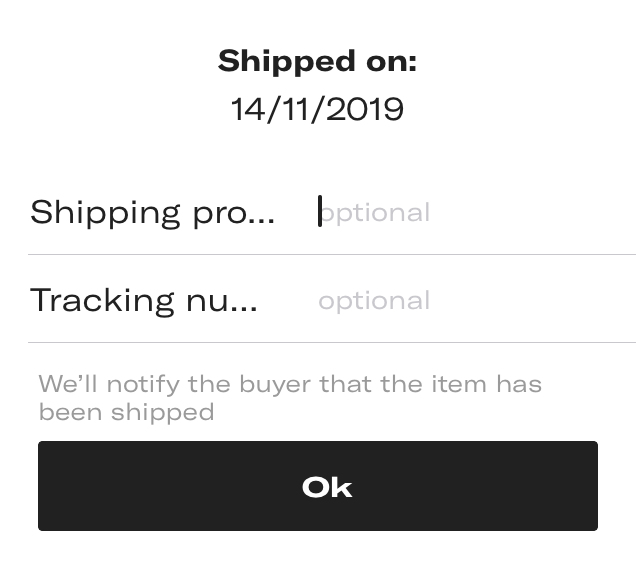Image resolution: width=636 pixels, height=572 pixels.
Task: Click "optional" placeholder beside Tracking number
Action: pos(374,300)
